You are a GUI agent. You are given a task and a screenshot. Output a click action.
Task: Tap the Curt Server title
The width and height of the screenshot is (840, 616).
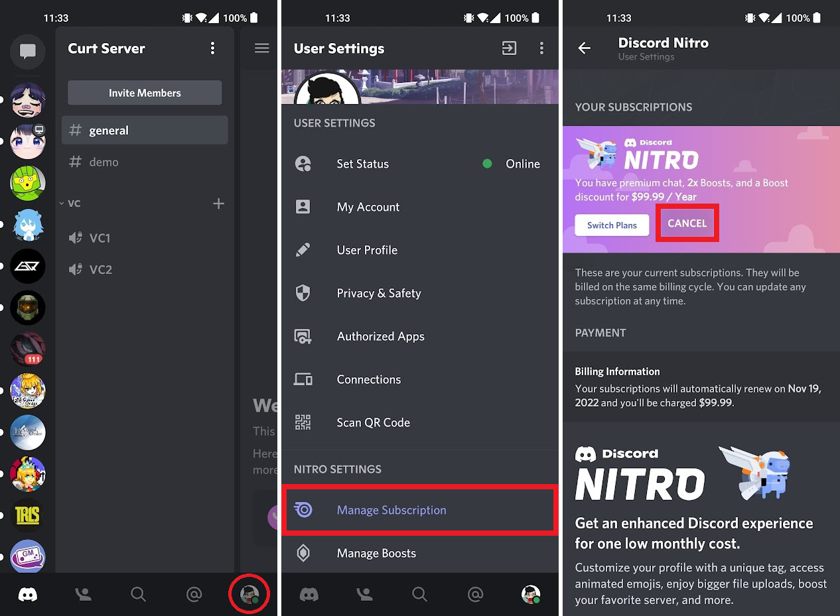pos(106,48)
